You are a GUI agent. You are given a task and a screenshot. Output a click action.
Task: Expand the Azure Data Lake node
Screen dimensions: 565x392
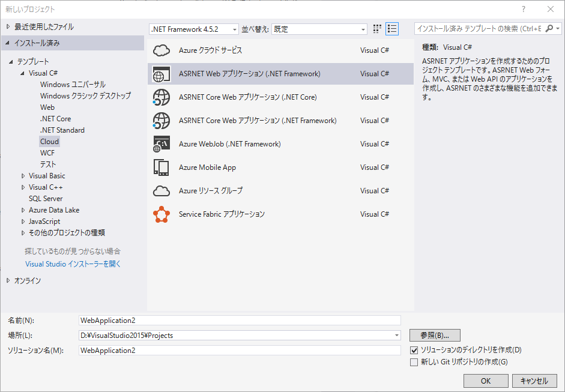pos(23,210)
